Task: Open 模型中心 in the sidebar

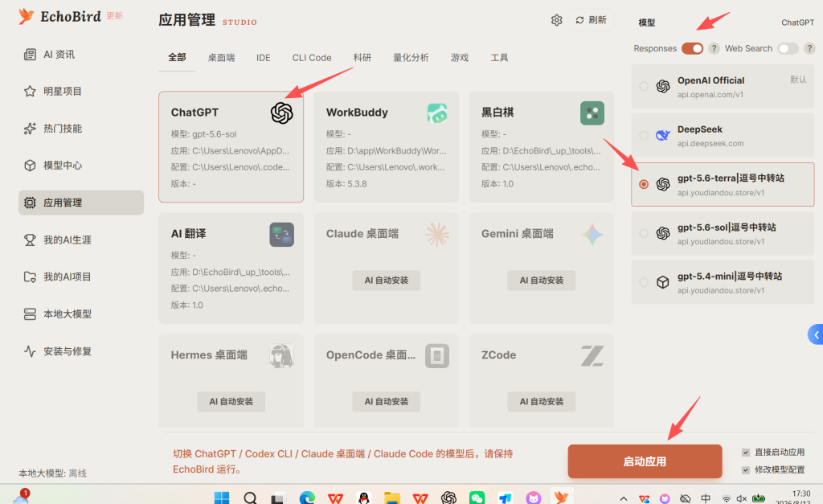Action: 81,166
